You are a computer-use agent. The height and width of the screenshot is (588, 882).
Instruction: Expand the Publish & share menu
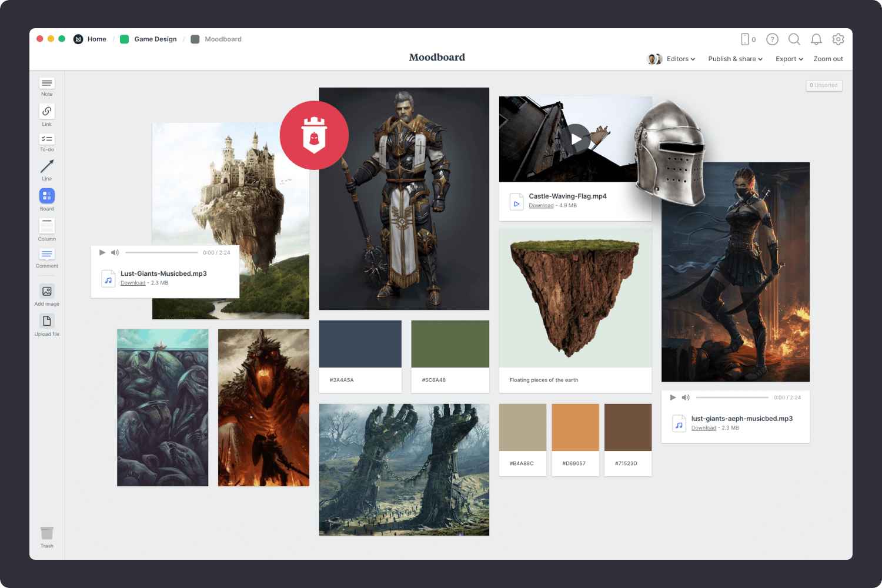point(735,59)
